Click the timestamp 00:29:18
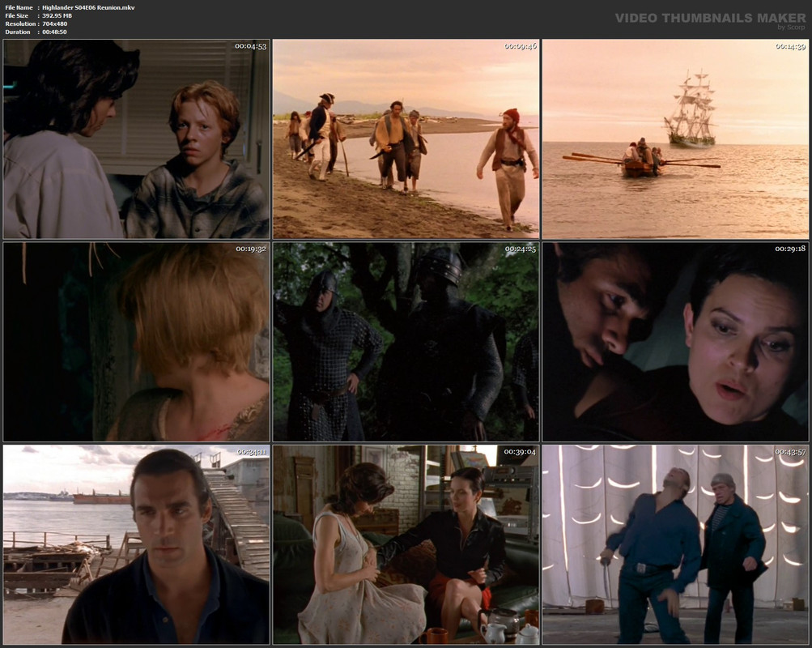This screenshot has height=648, width=812. [x=790, y=249]
